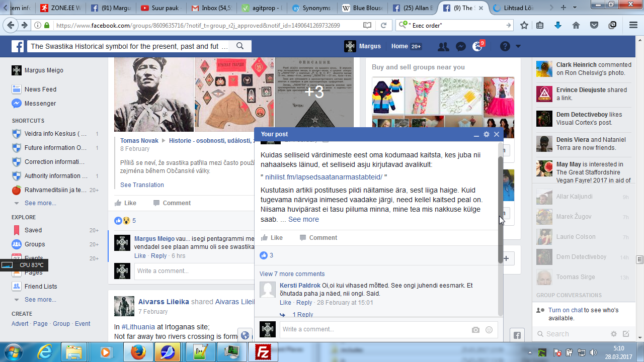This screenshot has height=362, width=644.
Task: Open Groups in Explore section
Action: click(35, 244)
